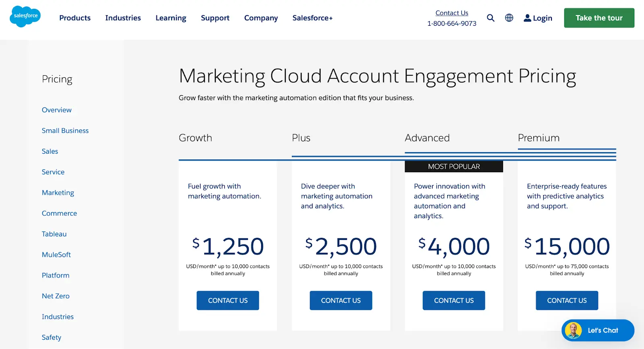Viewport: 644px width, 349px height.
Task: Click the Take the tour button
Action: tap(599, 18)
